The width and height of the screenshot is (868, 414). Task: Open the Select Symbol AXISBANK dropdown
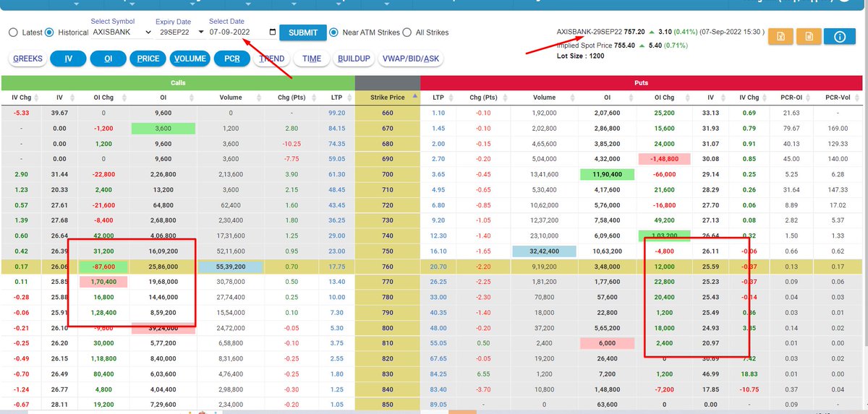122,33
